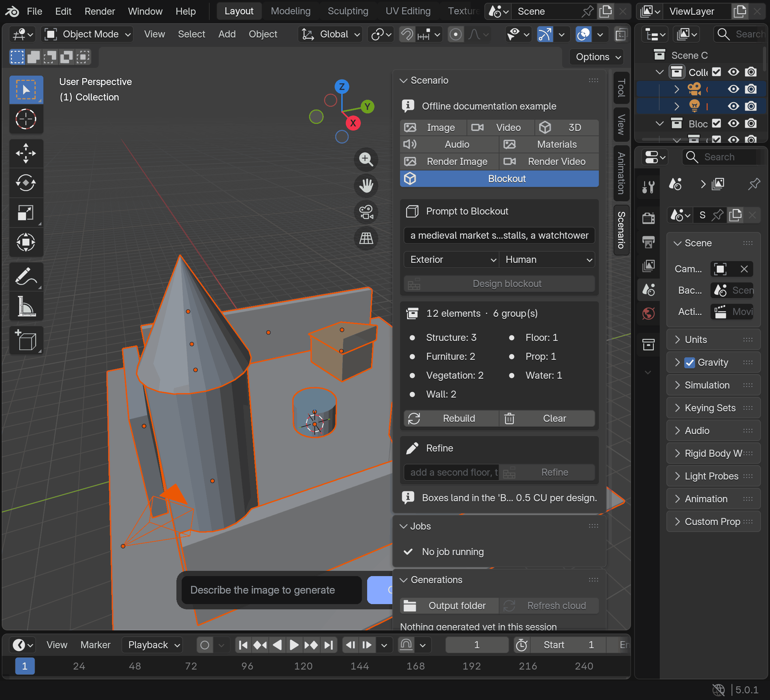Switch to Modeling workspace tab
Viewport: 770px width, 700px height.
pyautogui.click(x=290, y=12)
